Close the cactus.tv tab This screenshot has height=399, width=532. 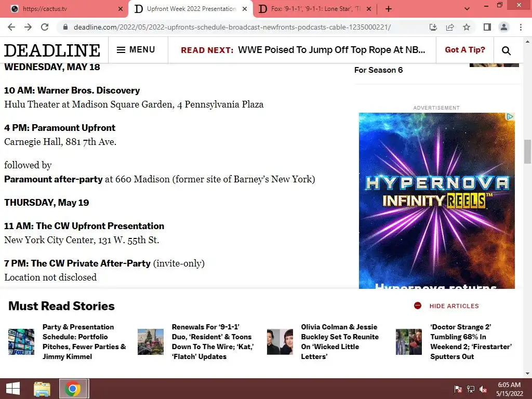click(x=121, y=9)
